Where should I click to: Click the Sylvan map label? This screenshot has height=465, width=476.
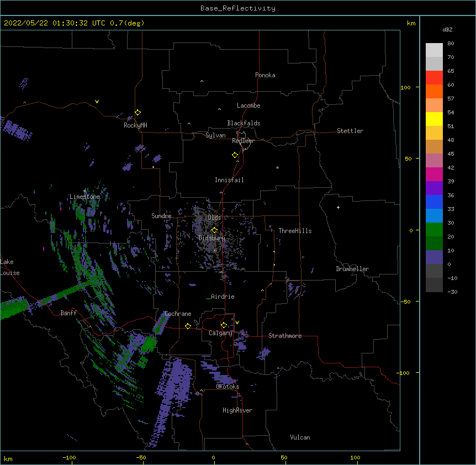click(215, 135)
